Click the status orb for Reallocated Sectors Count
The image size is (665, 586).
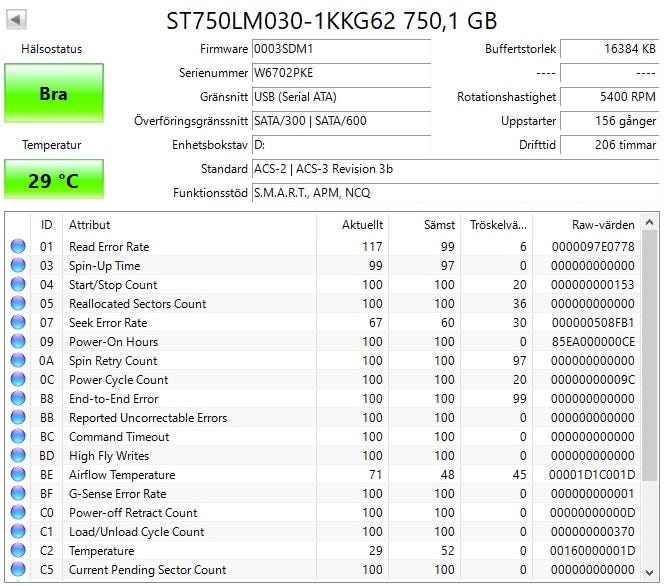[18, 304]
